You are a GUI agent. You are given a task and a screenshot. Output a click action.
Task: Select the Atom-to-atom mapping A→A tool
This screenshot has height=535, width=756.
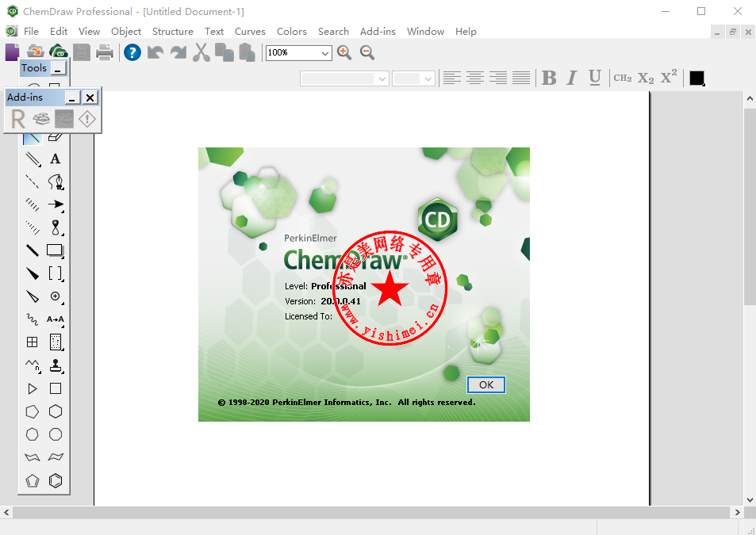coord(56,319)
